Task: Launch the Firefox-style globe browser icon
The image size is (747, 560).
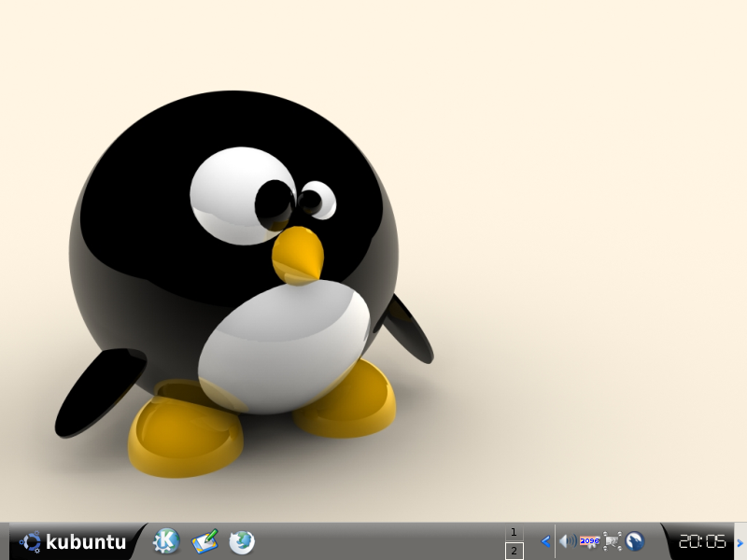Action: coord(242,542)
